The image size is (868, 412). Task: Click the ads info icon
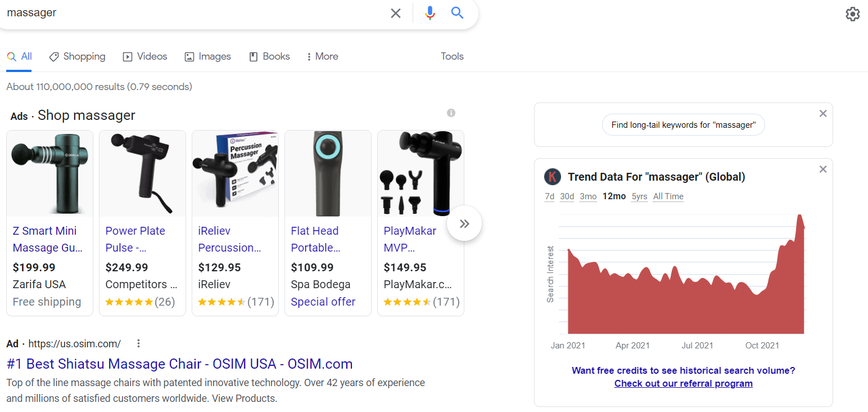click(x=451, y=113)
